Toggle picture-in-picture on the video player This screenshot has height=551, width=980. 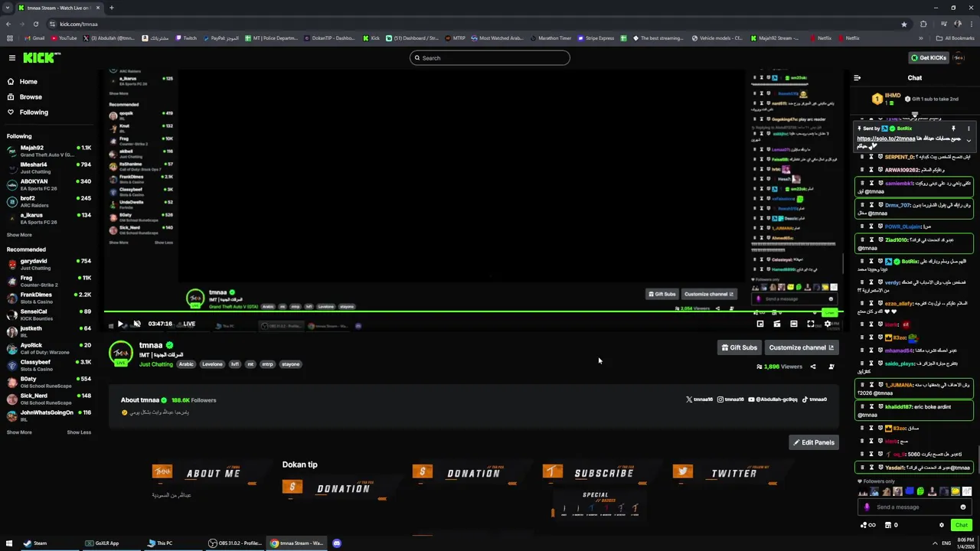pyautogui.click(x=760, y=324)
